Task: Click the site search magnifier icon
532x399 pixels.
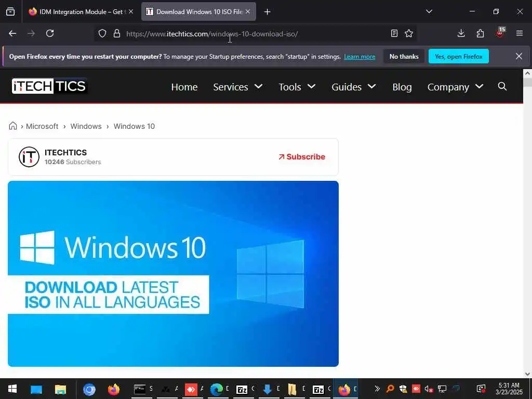Action: (x=502, y=87)
